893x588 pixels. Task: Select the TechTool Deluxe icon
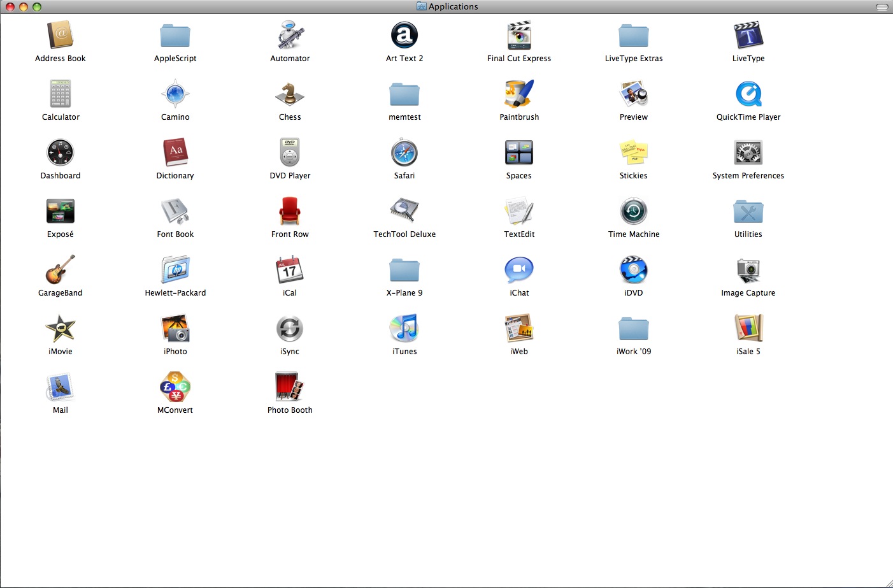pos(404,210)
